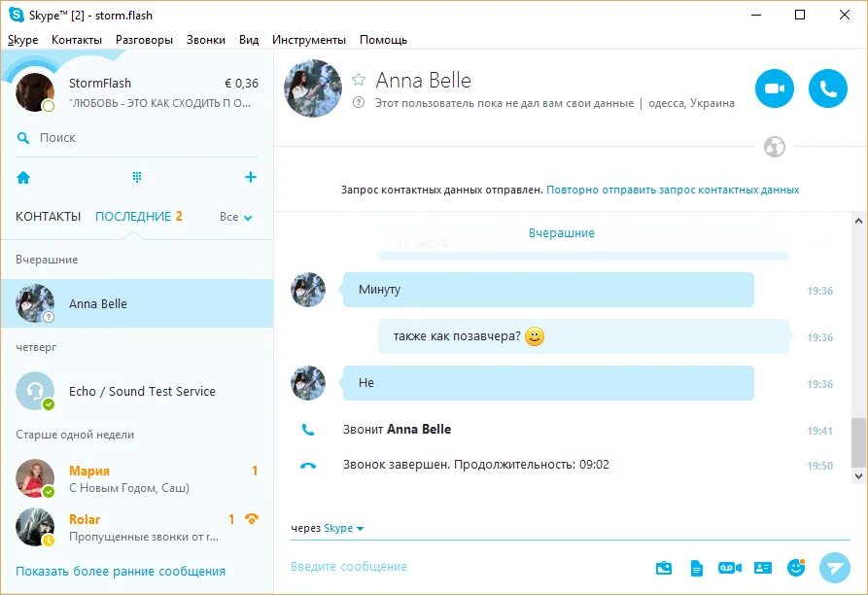Click the chat scrollbar thumb
Screen dimensions: 868x595
tap(858, 442)
